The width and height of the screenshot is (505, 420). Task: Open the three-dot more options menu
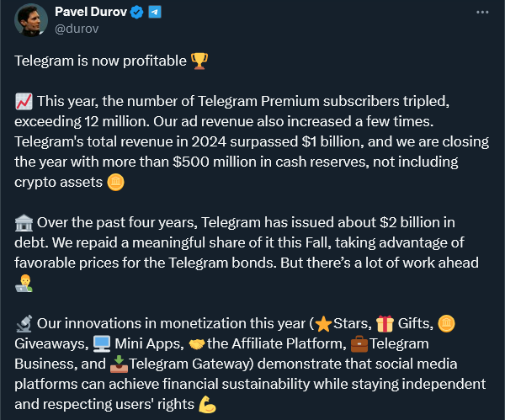pos(481,13)
